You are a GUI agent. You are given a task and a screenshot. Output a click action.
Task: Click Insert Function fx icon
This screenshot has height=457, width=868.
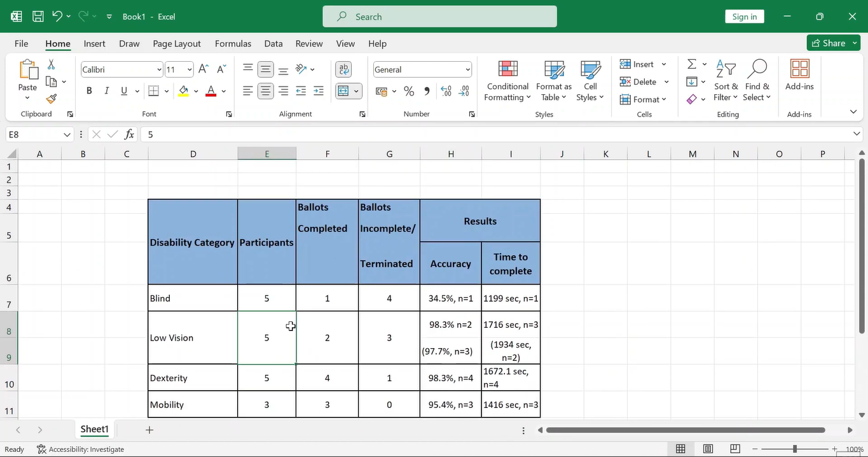pyautogui.click(x=129, y=134)
